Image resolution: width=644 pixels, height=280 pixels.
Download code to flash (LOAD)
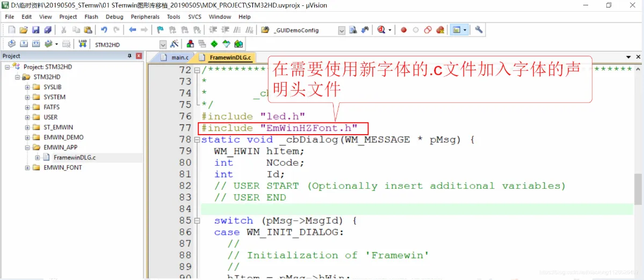coord(83,44)
